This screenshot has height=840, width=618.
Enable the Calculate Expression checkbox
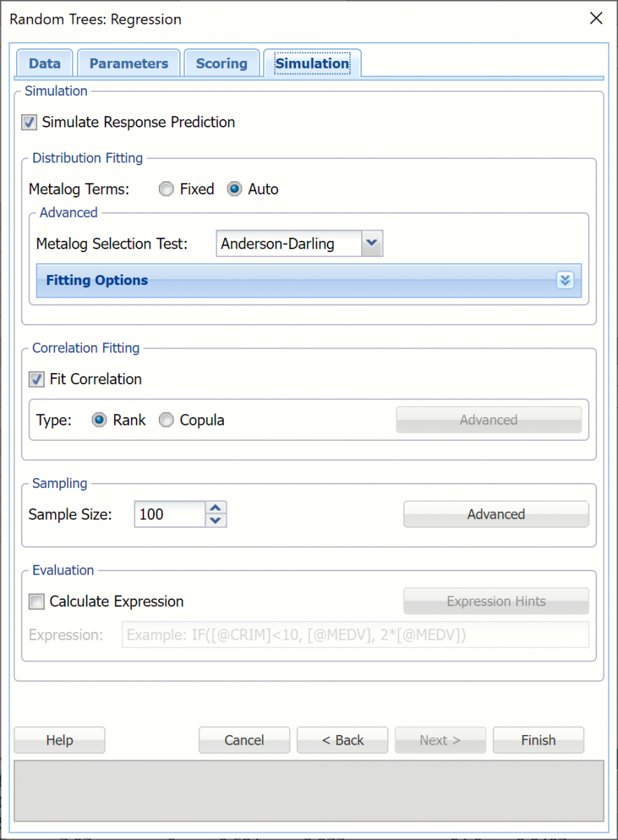click(x=36, y=601)
